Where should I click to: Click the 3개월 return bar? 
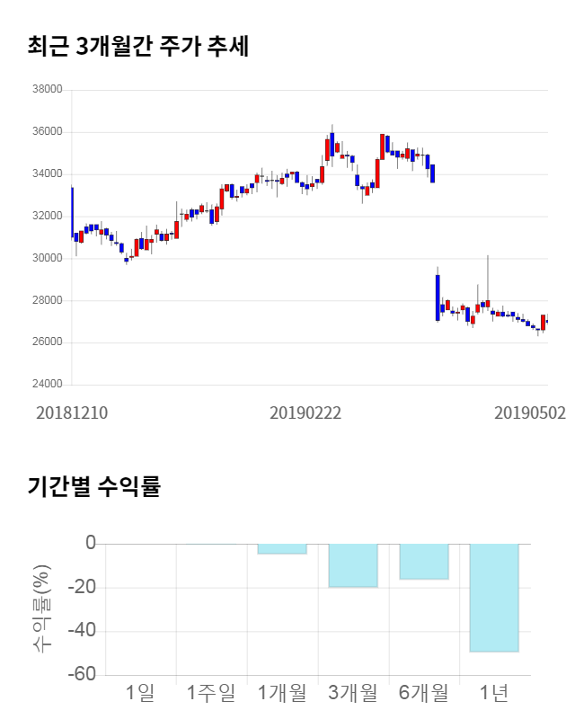353,565
